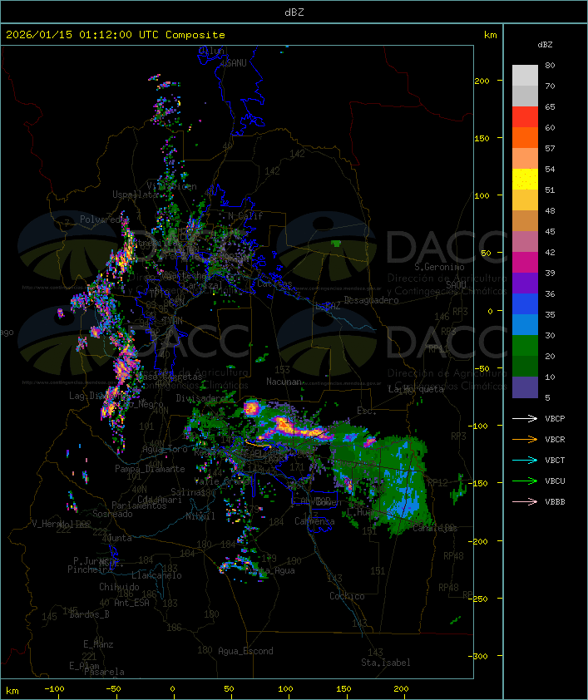Click the VBBB legend label
Viewport: 588px width, 700px height.
[x=555, y=502]
